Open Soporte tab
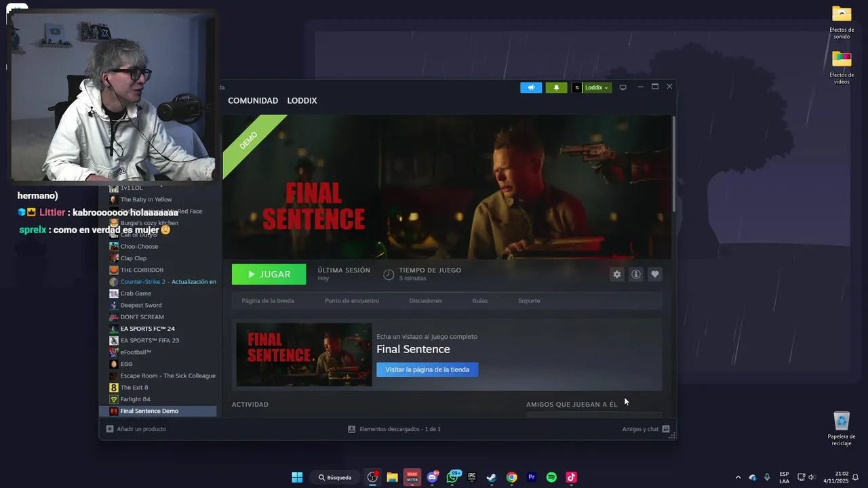Image resolution: width=868 pixels, height=488 pixels. coord(529,301)
